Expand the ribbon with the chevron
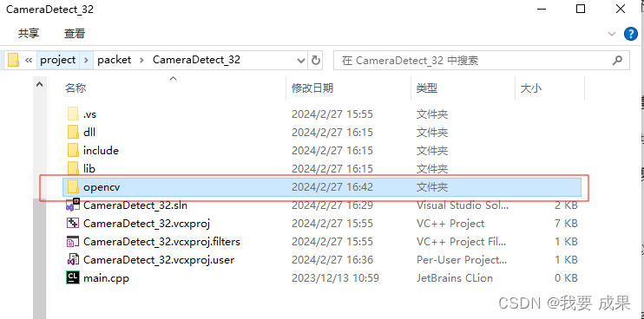This screenshot has width=644, height=319. tap(612, 33)
